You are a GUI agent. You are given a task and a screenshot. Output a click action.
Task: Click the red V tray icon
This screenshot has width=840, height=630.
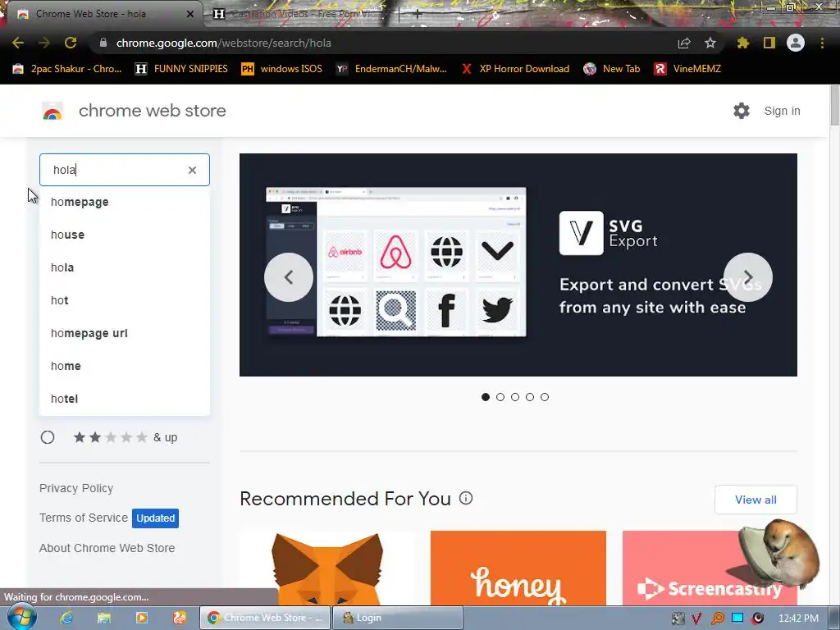696,619
